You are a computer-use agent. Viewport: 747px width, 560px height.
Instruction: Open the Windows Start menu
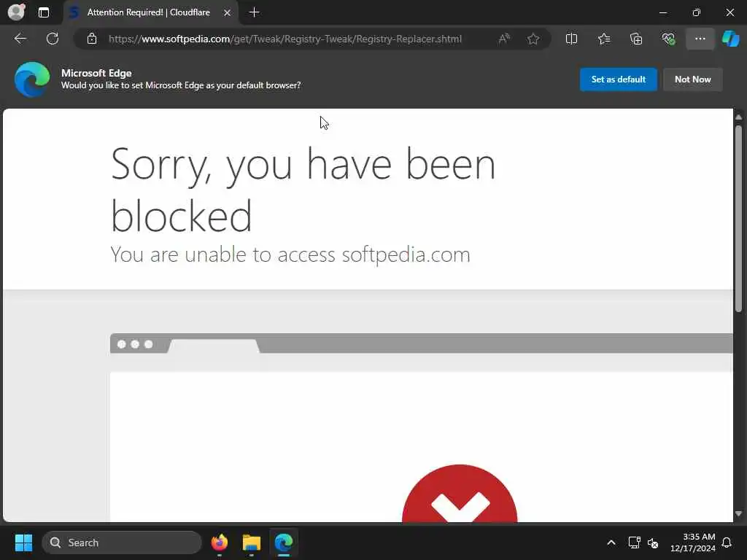[x=23, y=542]
